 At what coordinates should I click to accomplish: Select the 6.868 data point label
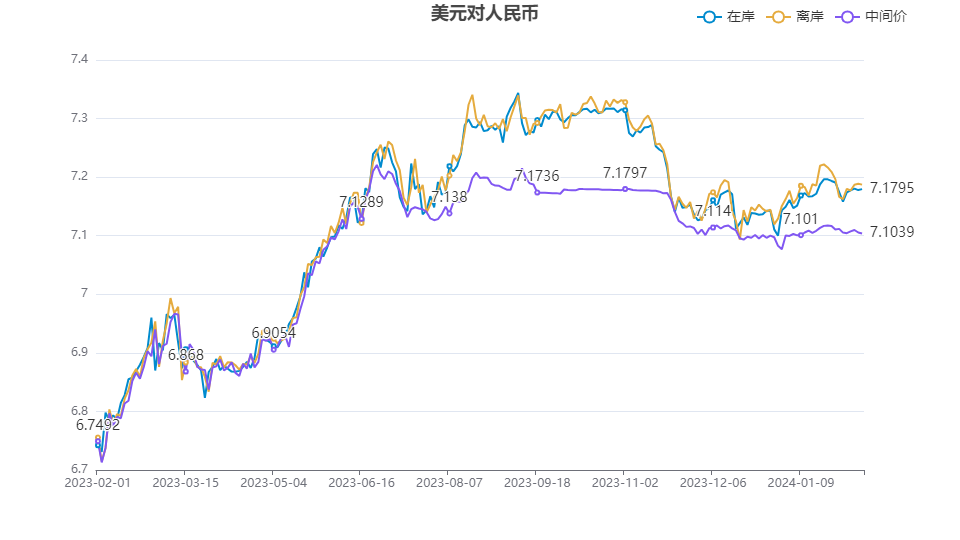(x=185, y=355)
